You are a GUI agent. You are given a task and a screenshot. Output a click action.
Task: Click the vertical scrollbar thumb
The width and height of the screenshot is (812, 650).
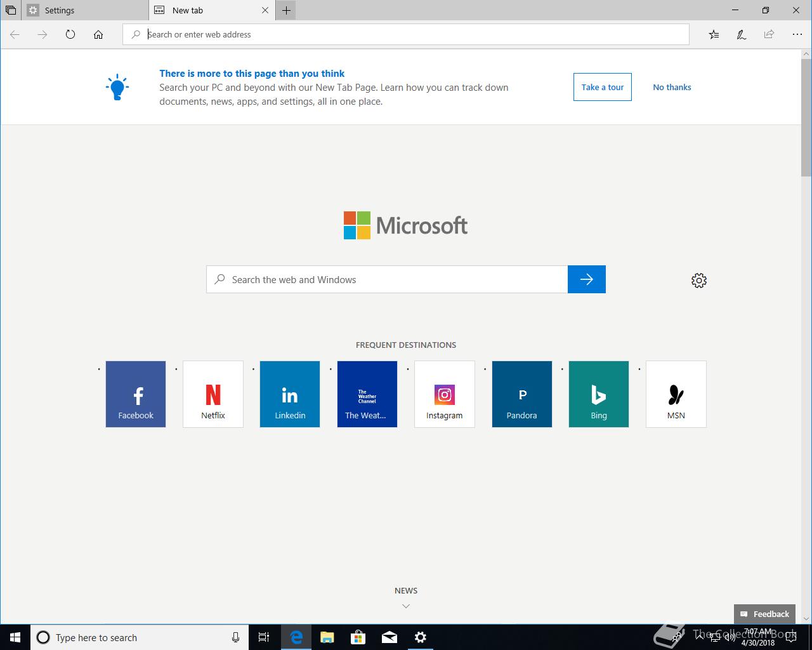click(x=806, y=117)
